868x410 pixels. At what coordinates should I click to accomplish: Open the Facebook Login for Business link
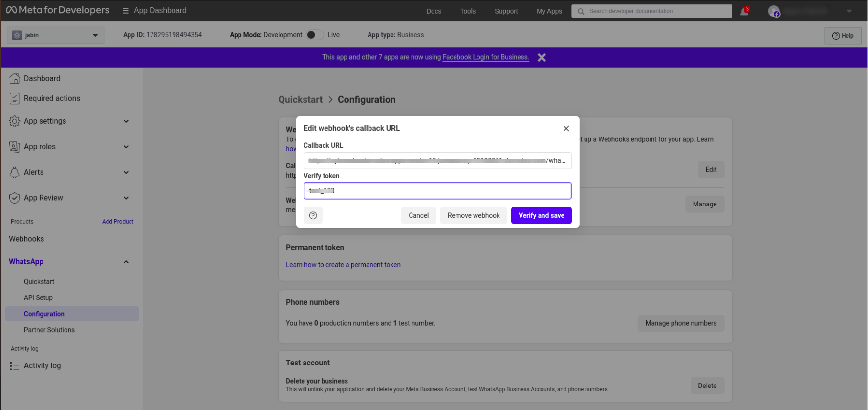click(x=486, y=57)
